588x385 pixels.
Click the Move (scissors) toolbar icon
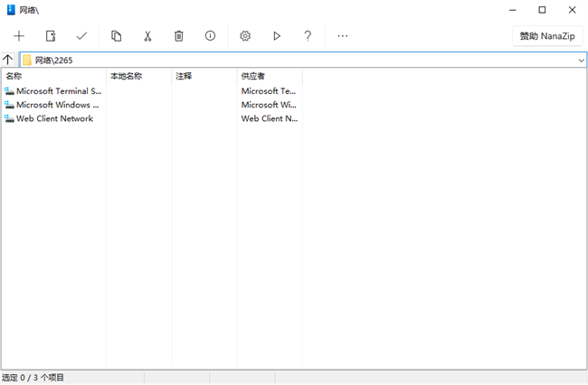147,36
